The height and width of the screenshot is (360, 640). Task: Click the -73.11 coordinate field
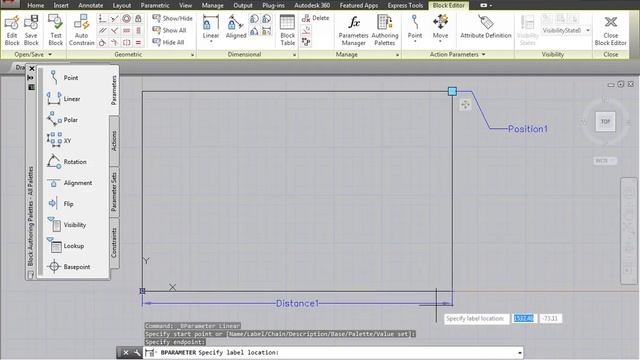551,318
